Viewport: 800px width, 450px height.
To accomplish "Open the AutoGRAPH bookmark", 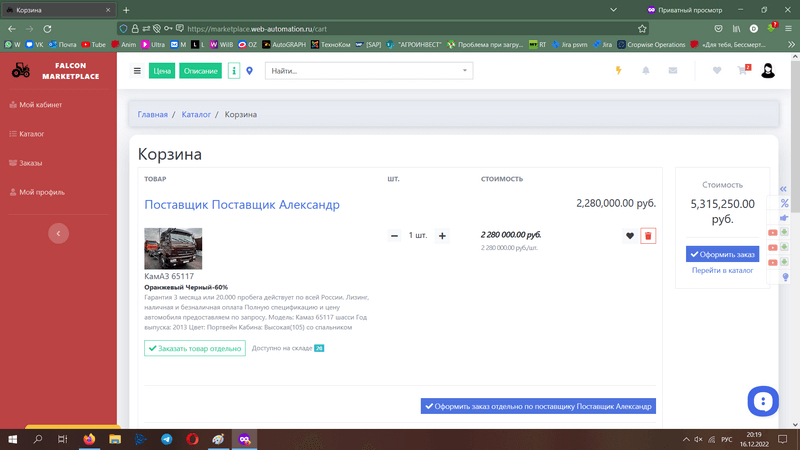I will point(284,44).
